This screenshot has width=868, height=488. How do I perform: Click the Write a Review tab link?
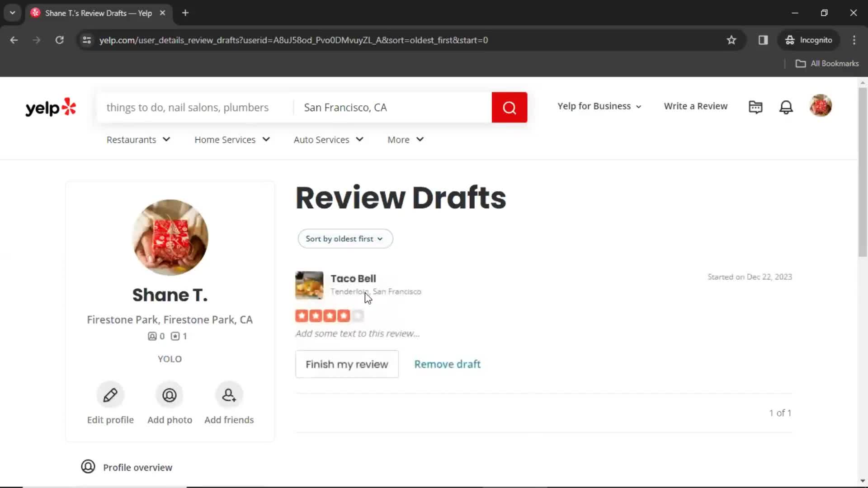pos(696,106)
